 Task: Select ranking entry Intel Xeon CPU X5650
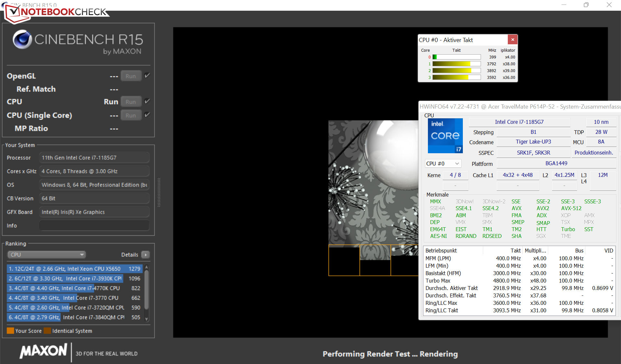click(x=74, y=269)
